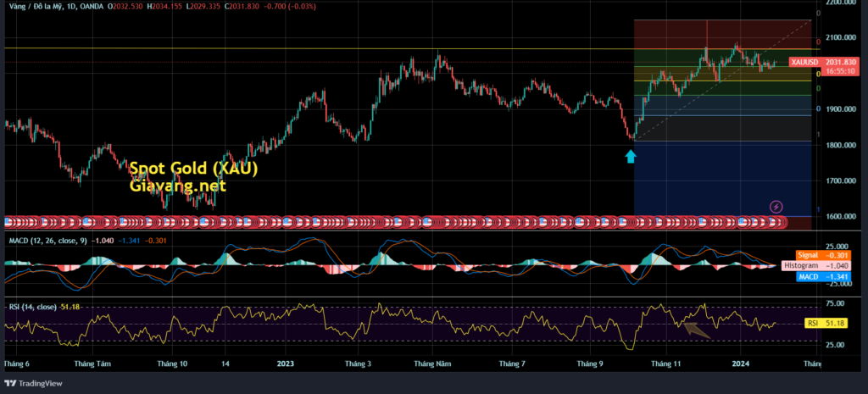Click the cyan up arrow marker
Image resolution: width=868 pixels, height=394 pixels.
point(630,156)
